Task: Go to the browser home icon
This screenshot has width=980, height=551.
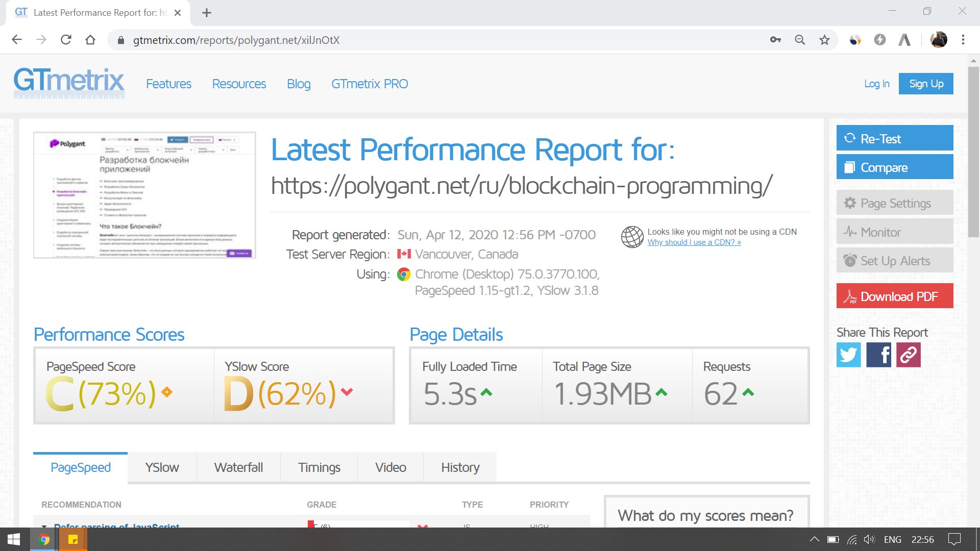Action: (x=90, y=40)
